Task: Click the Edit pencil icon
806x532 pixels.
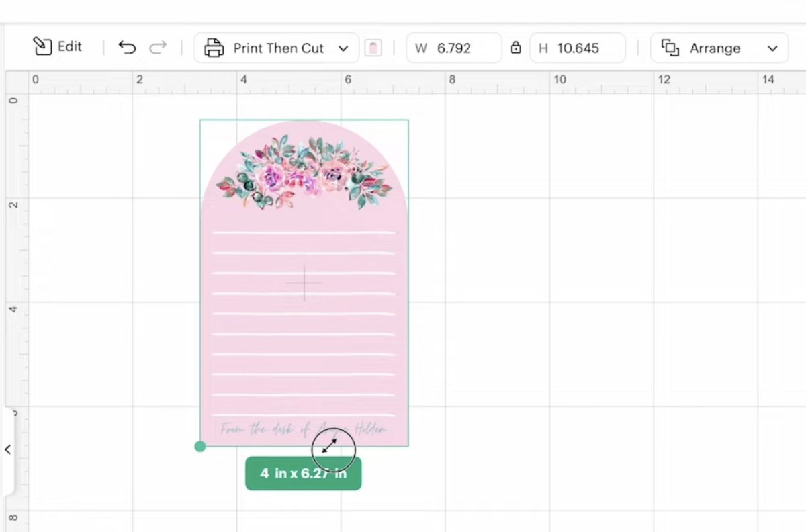Action: coord(42,46)
